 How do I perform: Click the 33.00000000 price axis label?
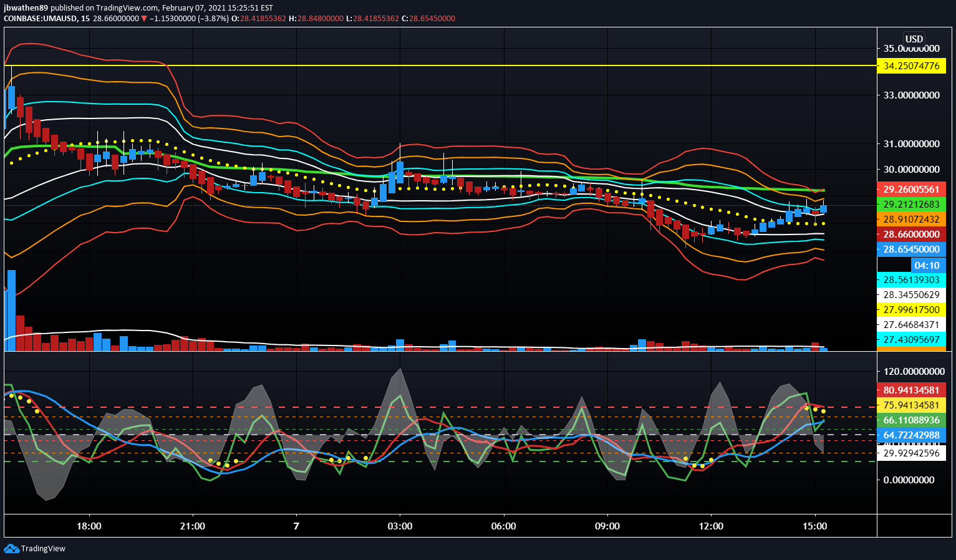click(911, 95)
